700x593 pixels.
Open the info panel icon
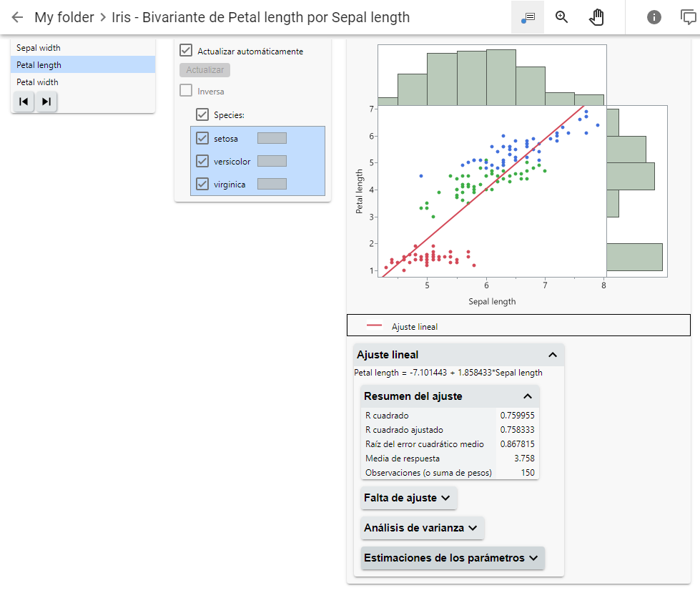click(654, 17)
